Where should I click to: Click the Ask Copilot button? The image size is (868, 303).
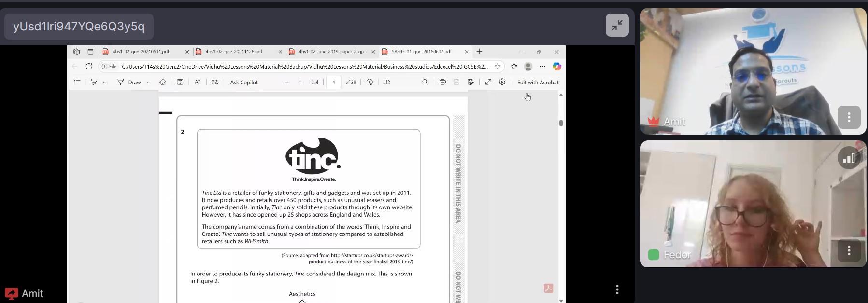point(244,83)
